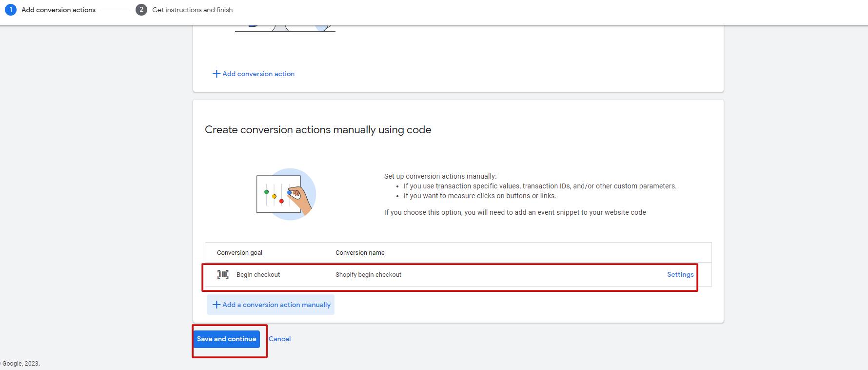The width and height of the screenshot is (868, 370).
Task: Click the step 2 number circle icon
Action: (x=141, y=9)
